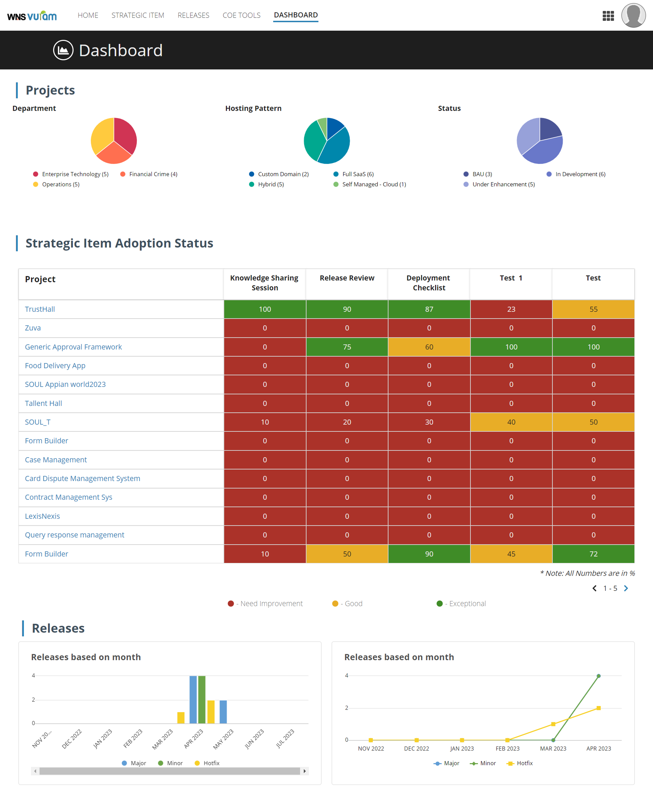Image resolution: width=653 pixels, height=812 pixels.
Task: Open the TrustHall project link
Action: (x=40, y=309)
